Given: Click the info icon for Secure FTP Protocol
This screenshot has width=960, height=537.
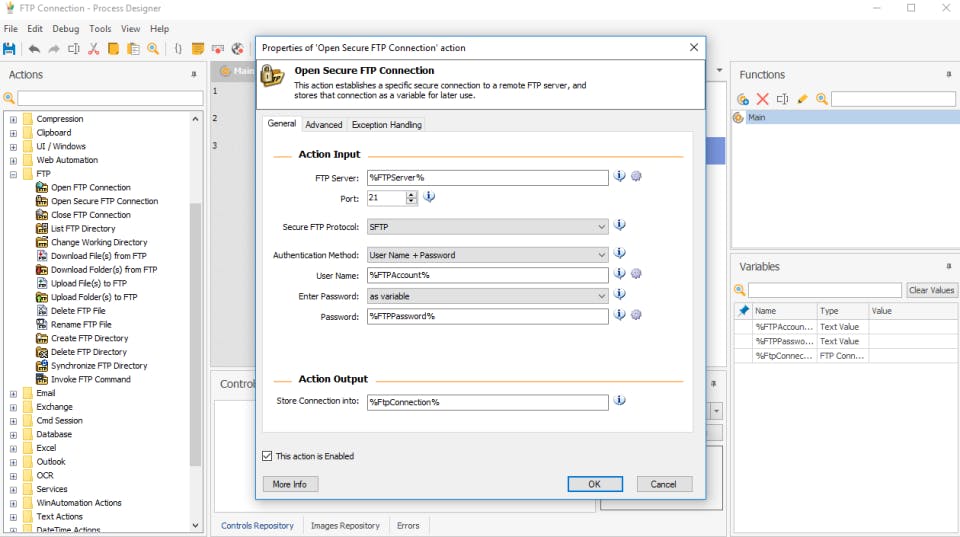Looking at the screenshot, I should coord(620,225).
